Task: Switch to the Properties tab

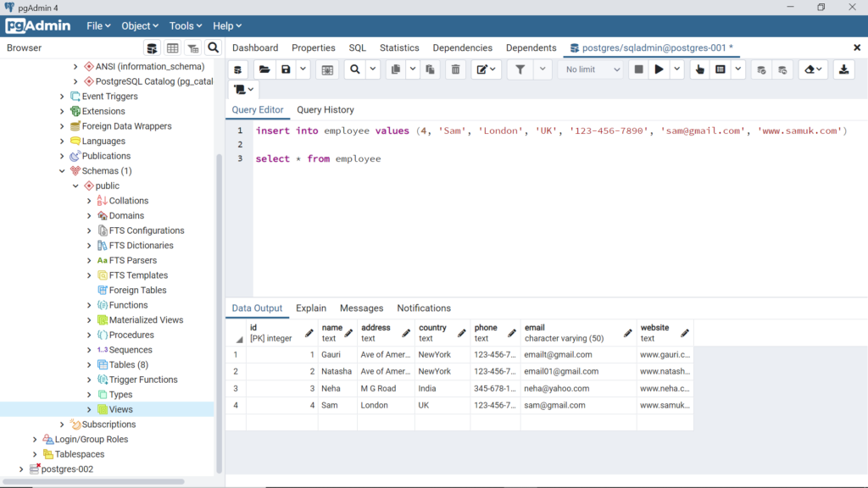Action: pos(314,48)
